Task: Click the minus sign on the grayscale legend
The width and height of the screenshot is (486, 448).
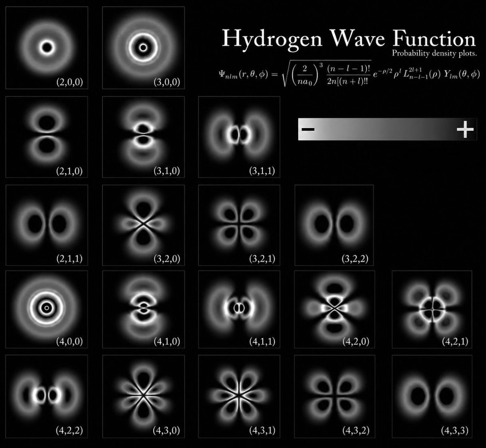Action: point(308,130)
